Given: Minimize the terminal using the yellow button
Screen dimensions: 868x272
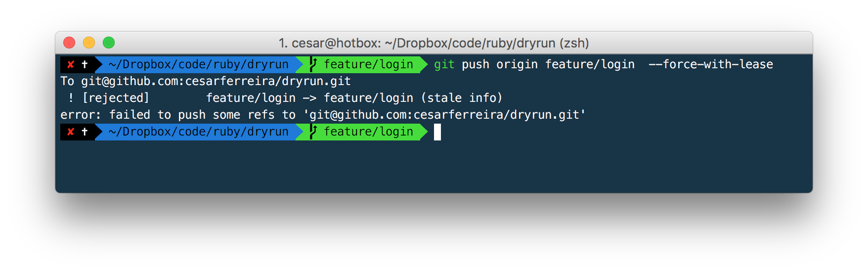Looking at the screenshot, I should (x=89, y=43).
